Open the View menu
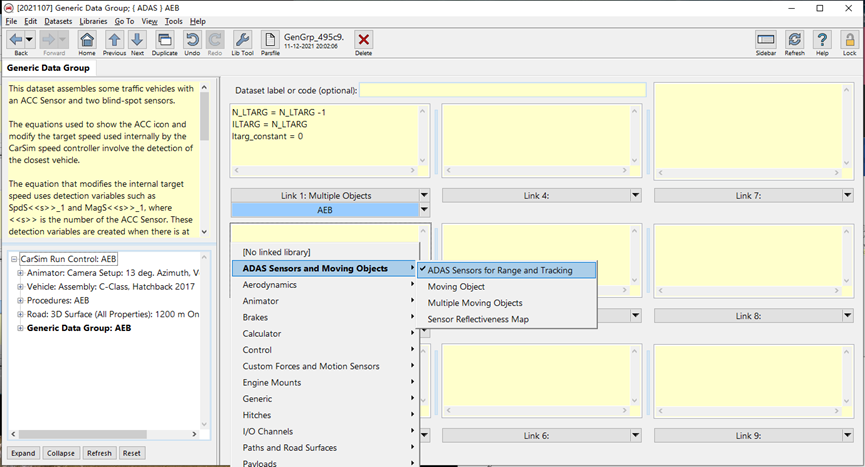This screenshot has height=467, width=865. [x=149, y=21]
